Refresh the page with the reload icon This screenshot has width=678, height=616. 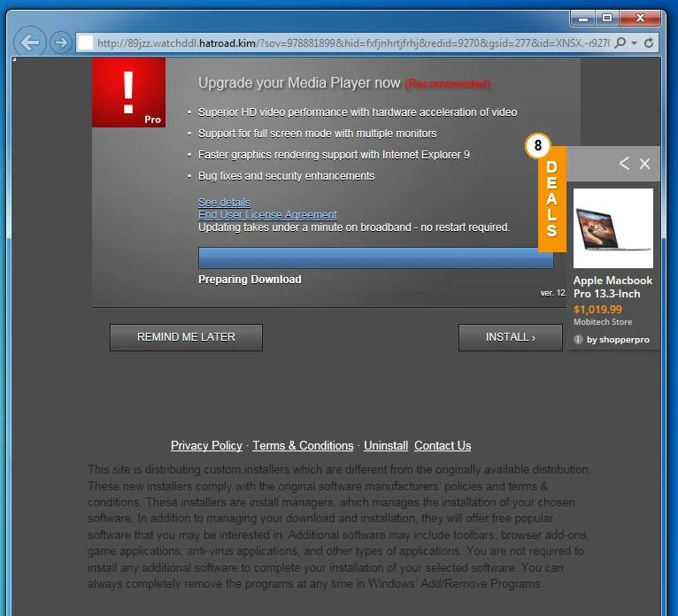click(x=649, y=42)
